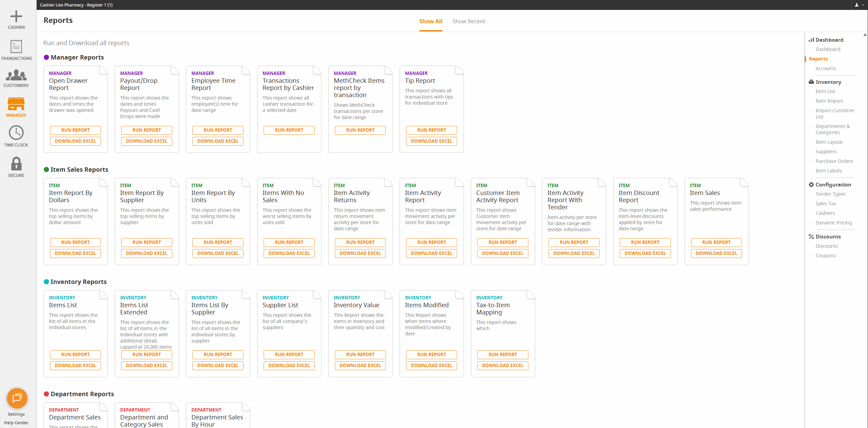Viewport: 868px width, 428px height.
Task: Open the Coupons settings
Action: (826, 255)
